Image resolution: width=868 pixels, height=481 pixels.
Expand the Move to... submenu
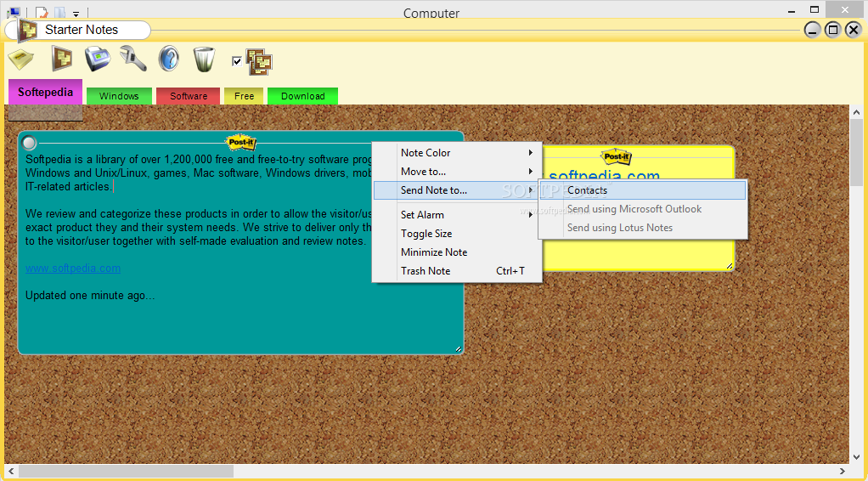click(x=457, y=172)
